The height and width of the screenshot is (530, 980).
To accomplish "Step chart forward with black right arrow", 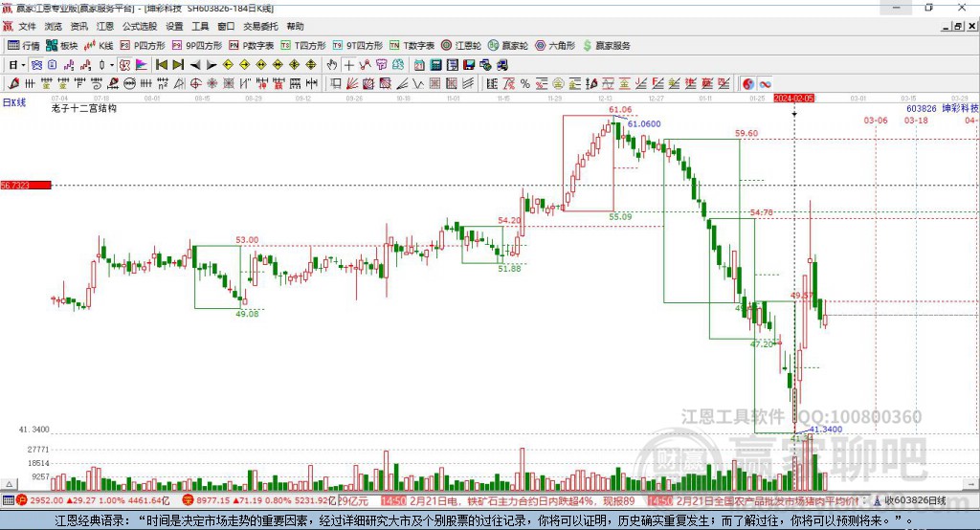I will pos(212,65).
